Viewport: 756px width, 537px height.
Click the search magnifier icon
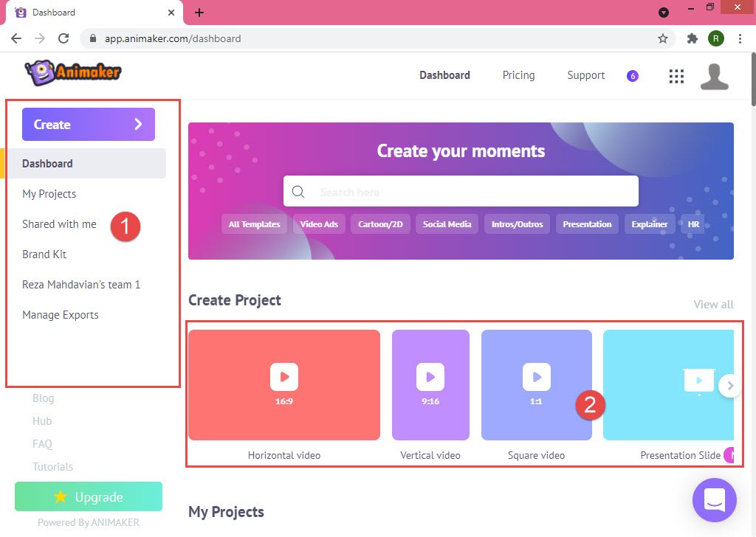[298, 192]
